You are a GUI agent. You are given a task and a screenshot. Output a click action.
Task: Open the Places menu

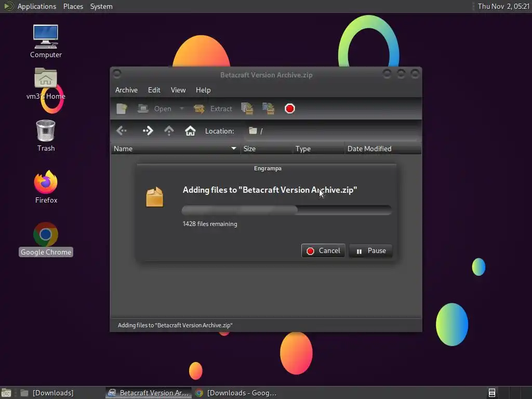point(73,6)
